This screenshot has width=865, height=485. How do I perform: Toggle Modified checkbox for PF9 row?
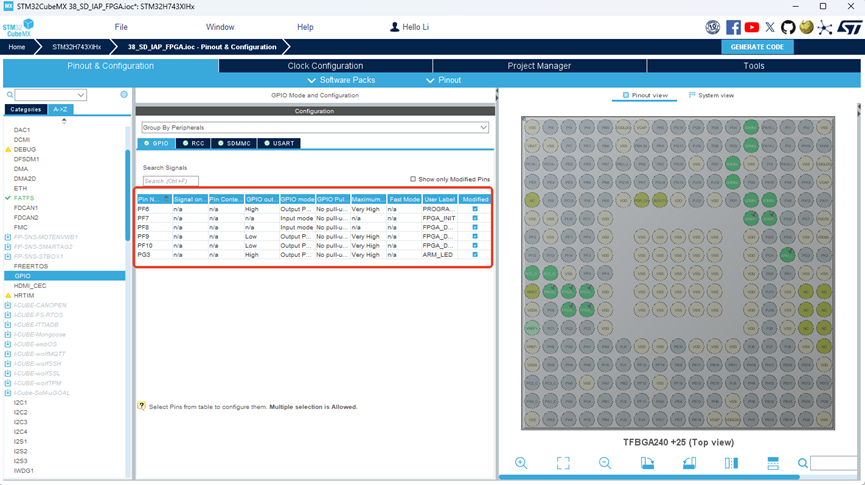click(475, 236)
